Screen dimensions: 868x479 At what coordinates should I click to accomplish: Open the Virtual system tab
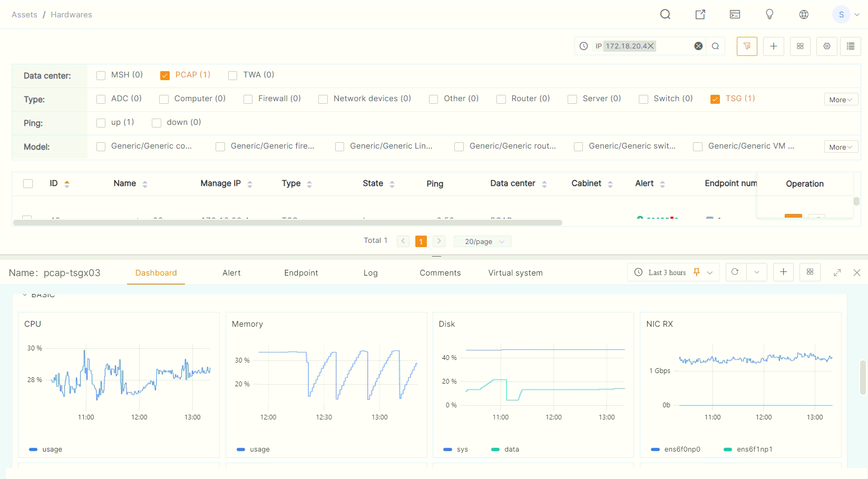515,273
